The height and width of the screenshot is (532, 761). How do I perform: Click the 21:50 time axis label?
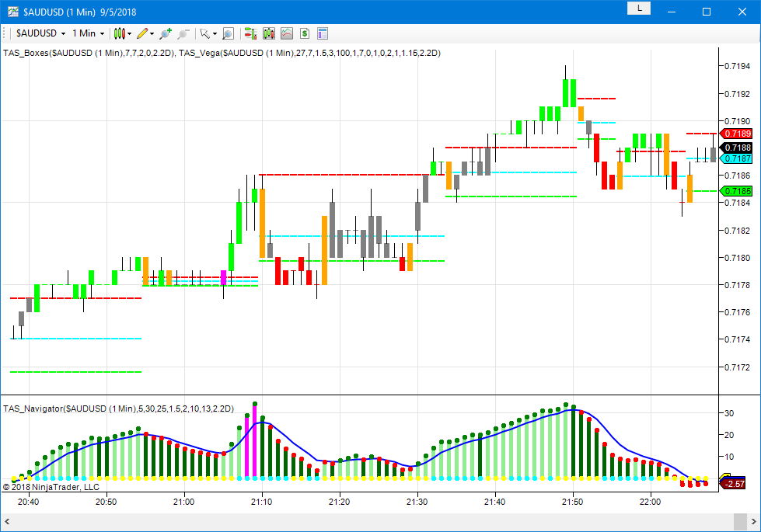point(573,502)
